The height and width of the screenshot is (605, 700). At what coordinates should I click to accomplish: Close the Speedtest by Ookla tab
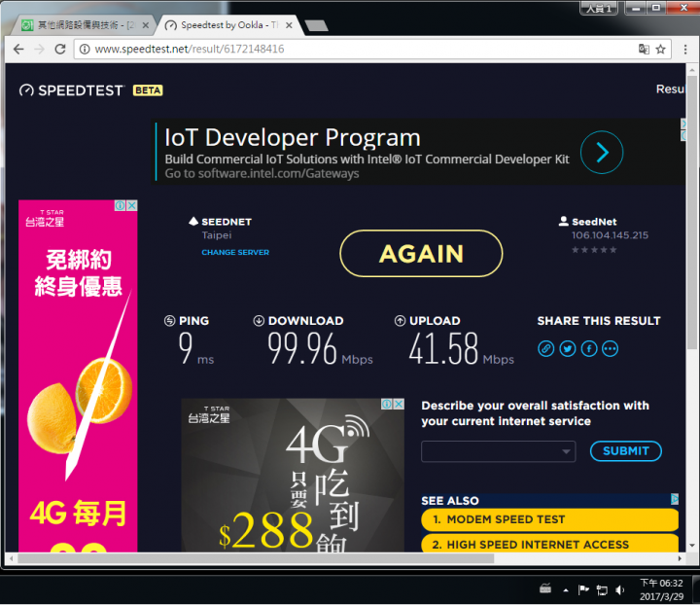point(289,25)
